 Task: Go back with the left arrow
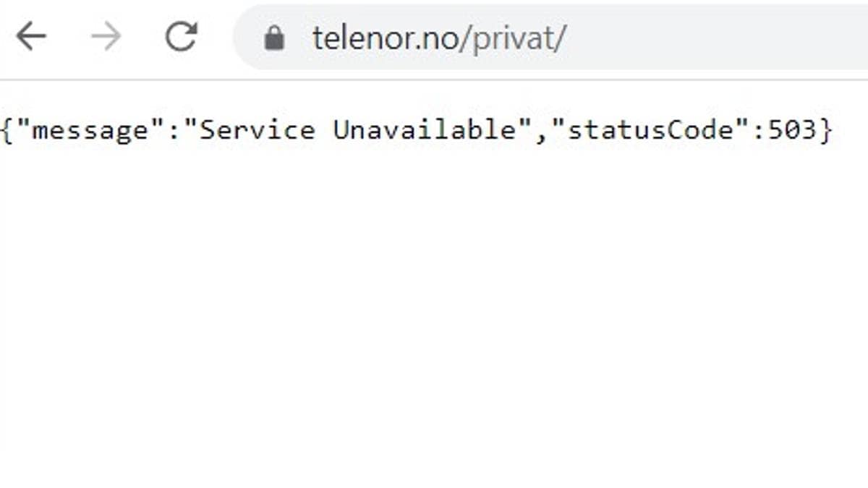(31, 36)
